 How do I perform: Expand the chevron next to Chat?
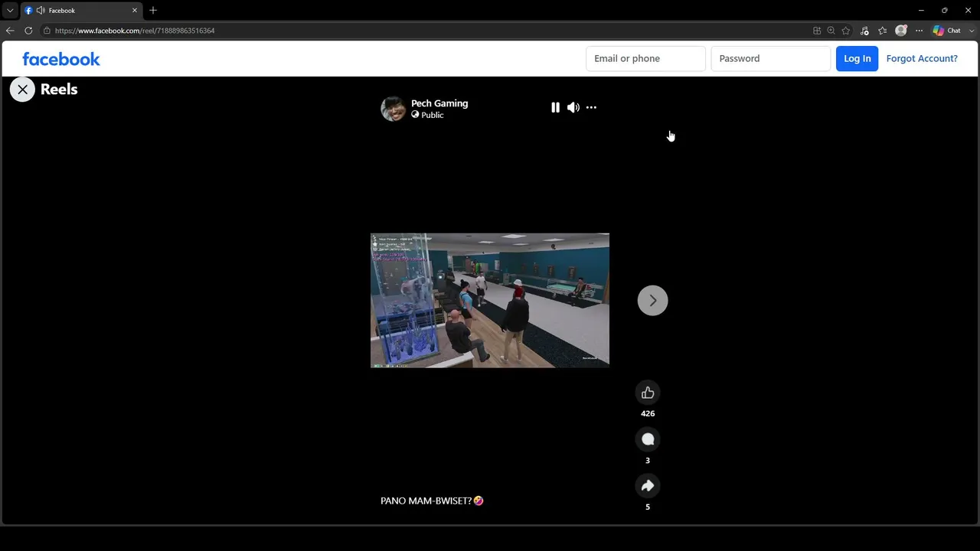(972, 31)
